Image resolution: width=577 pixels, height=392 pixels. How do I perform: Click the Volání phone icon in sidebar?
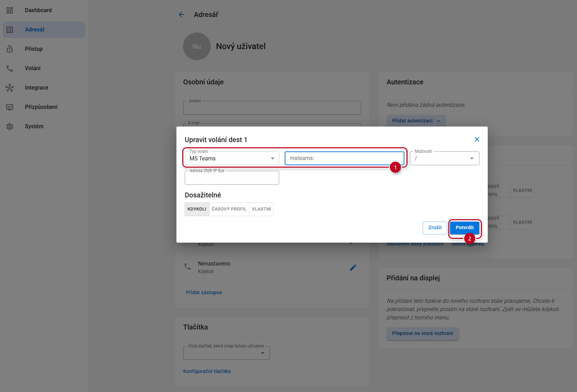coord(10,68)
